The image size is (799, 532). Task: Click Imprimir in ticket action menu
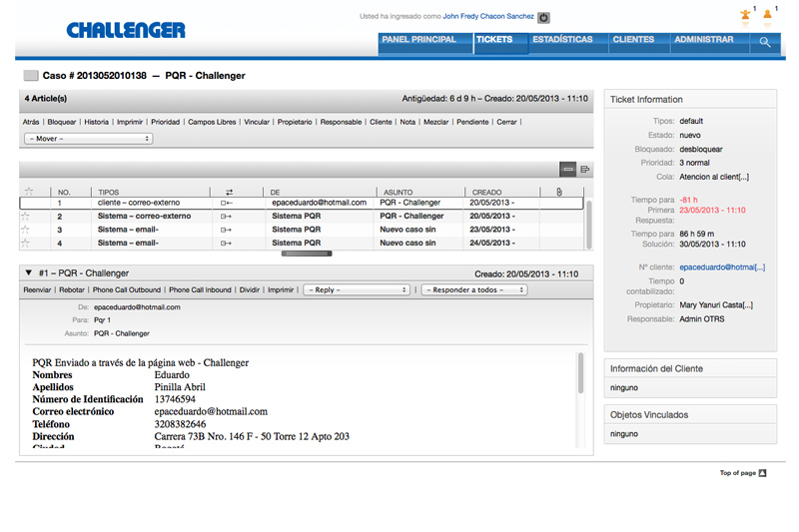coord(130,122)
